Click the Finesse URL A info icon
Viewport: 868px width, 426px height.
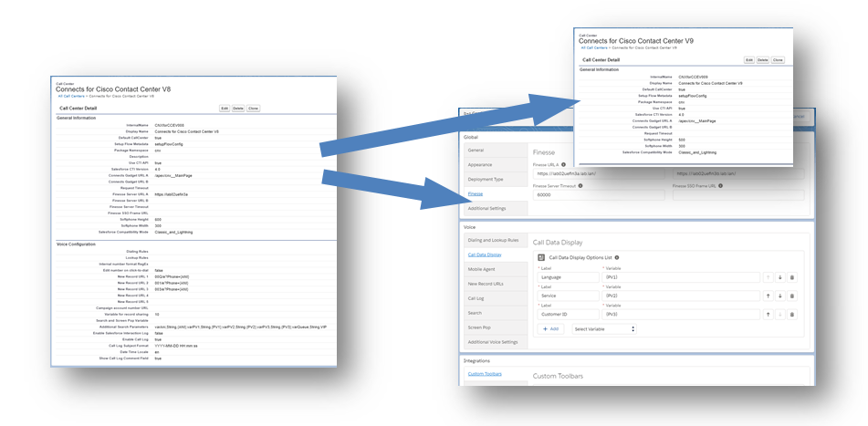pos(563,164)
